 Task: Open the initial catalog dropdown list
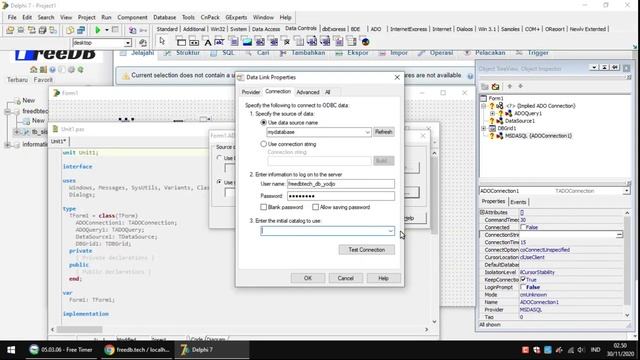click(390, 231)
